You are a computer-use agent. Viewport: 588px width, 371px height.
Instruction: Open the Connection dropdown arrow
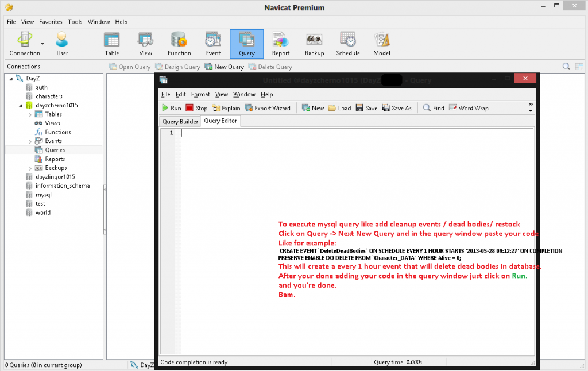coord(42,44)
